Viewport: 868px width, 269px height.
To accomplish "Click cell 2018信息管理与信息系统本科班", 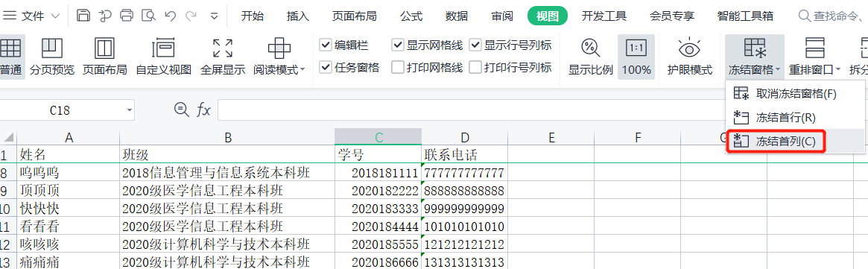I will point(227,173).
